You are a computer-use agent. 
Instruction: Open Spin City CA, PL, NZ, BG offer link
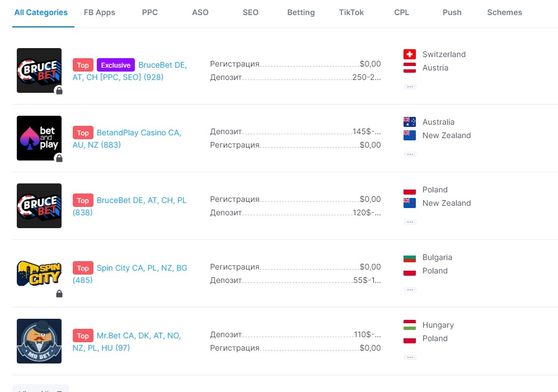coord(130,274)
